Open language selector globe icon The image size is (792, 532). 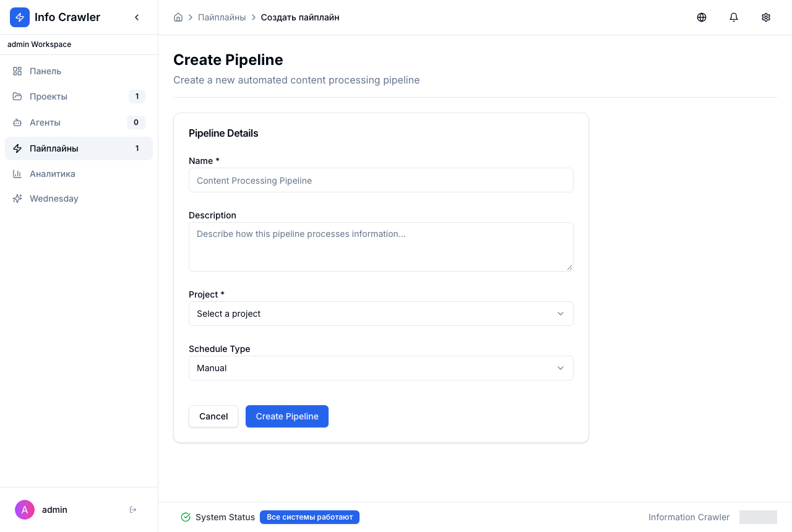[702, 17]
